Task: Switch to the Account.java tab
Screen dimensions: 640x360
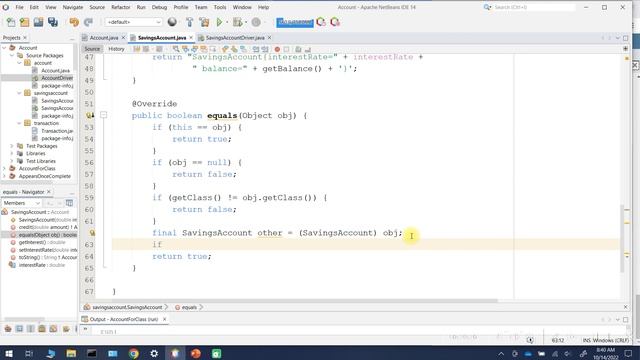Action: coord(104,38)
